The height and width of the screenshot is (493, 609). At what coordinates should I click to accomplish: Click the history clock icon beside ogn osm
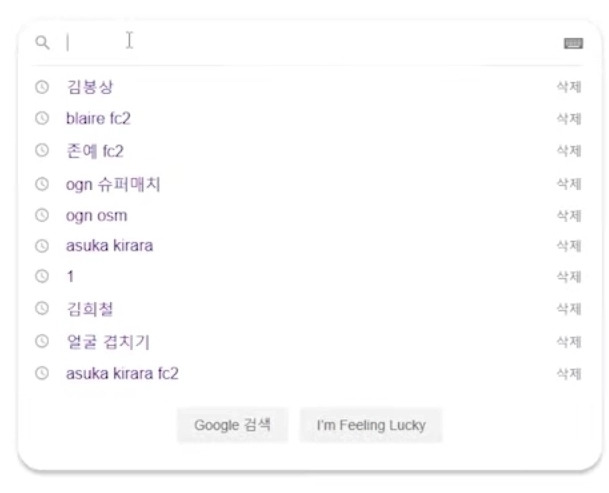pos(42,215)
